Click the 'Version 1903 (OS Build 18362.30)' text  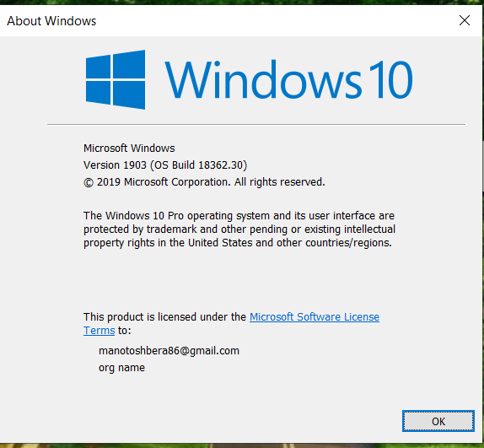tap(165, 165)
